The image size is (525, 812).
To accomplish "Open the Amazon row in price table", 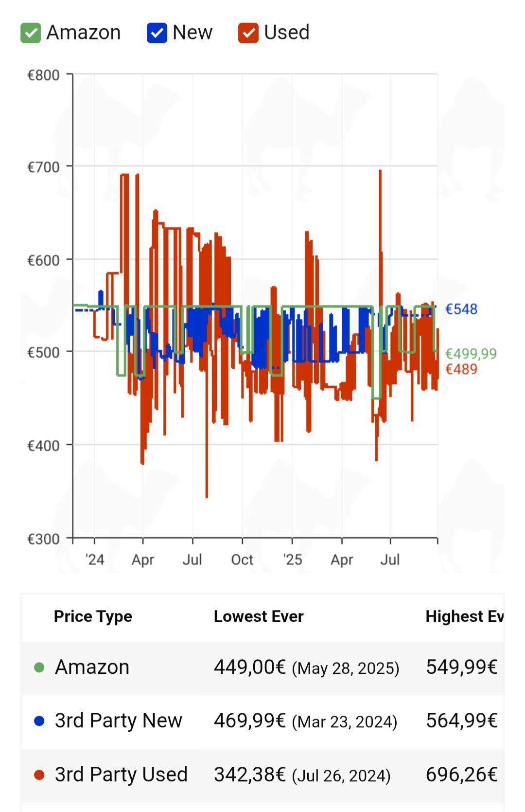I will click(92, 667).
